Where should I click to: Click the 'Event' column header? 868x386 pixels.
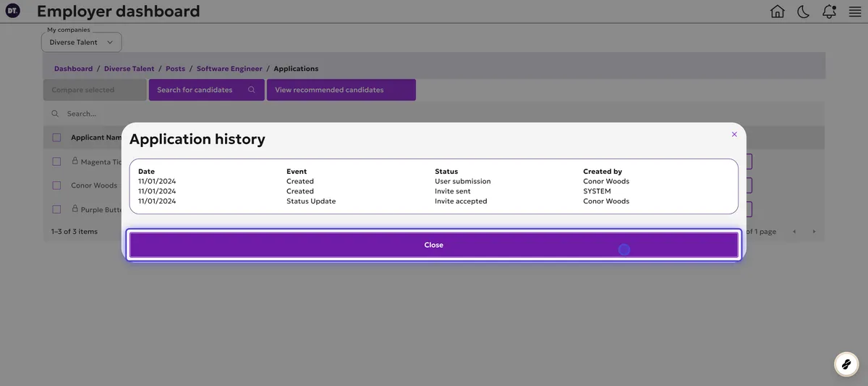[x=297, y=172]
